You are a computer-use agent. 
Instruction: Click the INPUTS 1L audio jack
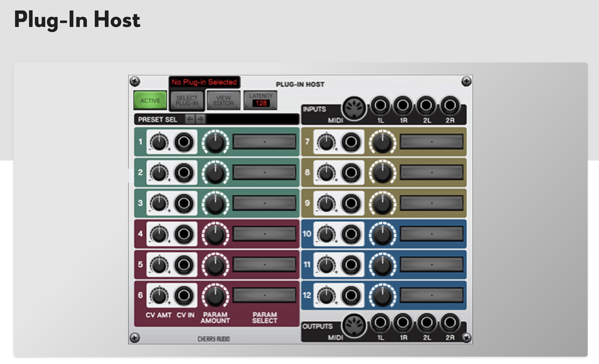[380, 105]
